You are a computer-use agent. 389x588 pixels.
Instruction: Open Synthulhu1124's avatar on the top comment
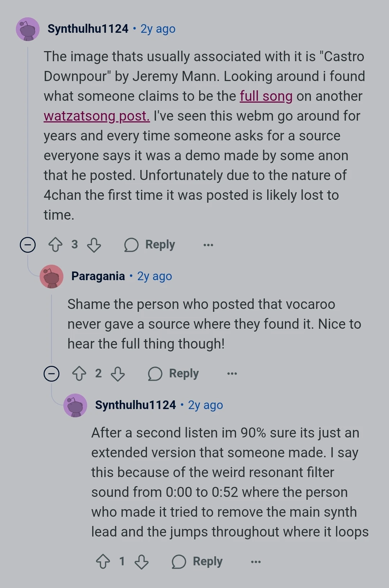tap(28, 29)
